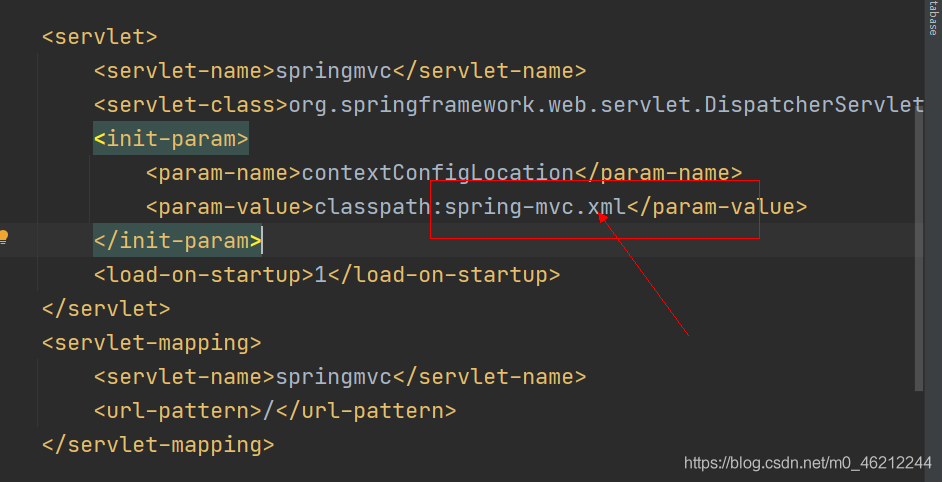Click the closing </param-value> tag
Image resolution: width=942 pixels, height=482 pixels.
716,207
